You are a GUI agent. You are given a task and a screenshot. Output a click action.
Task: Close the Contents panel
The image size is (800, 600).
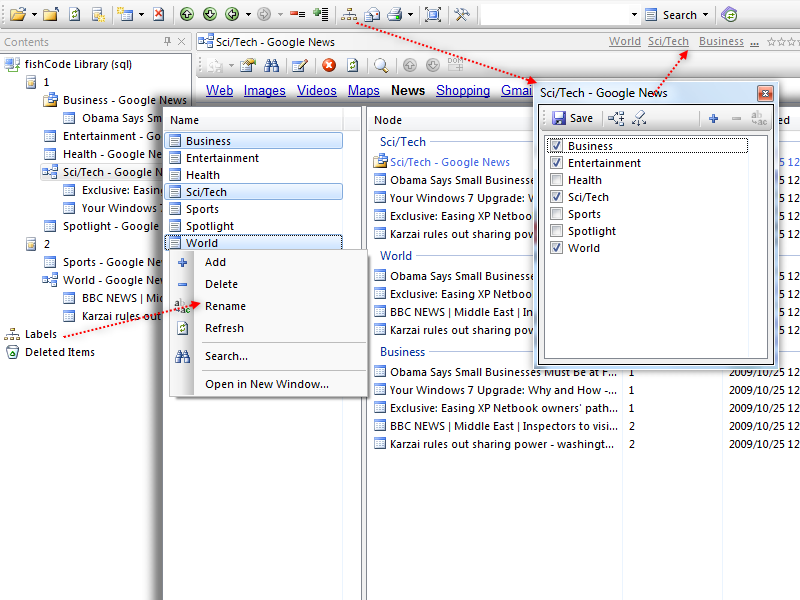(182, 41)
